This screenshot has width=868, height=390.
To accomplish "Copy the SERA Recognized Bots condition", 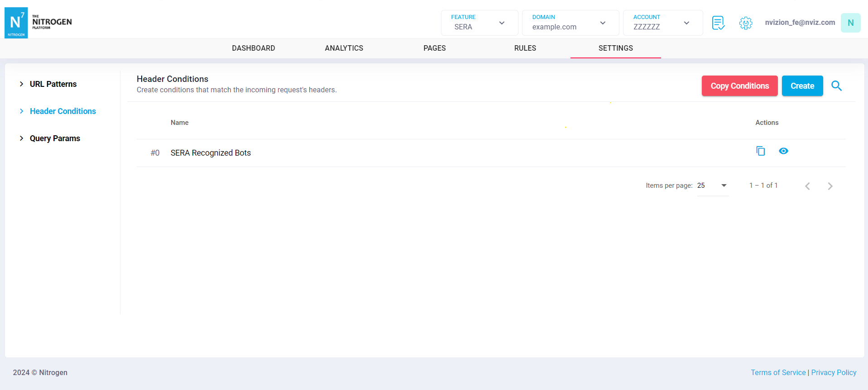I will (x=760, y=151).
